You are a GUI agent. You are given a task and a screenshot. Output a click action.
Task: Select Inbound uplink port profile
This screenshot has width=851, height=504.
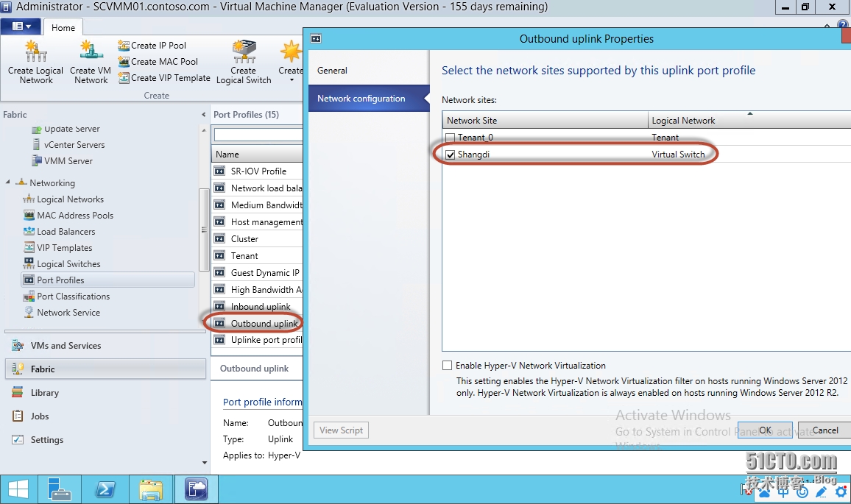tap(257, 307)
